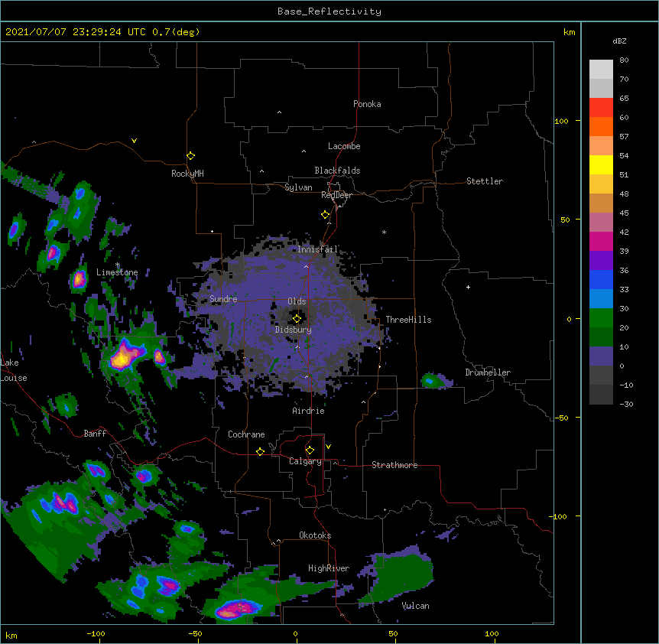Select the magenta swatch in the dBZ legend
This screenshot has width=659, height=644.
tap(601, 241)
